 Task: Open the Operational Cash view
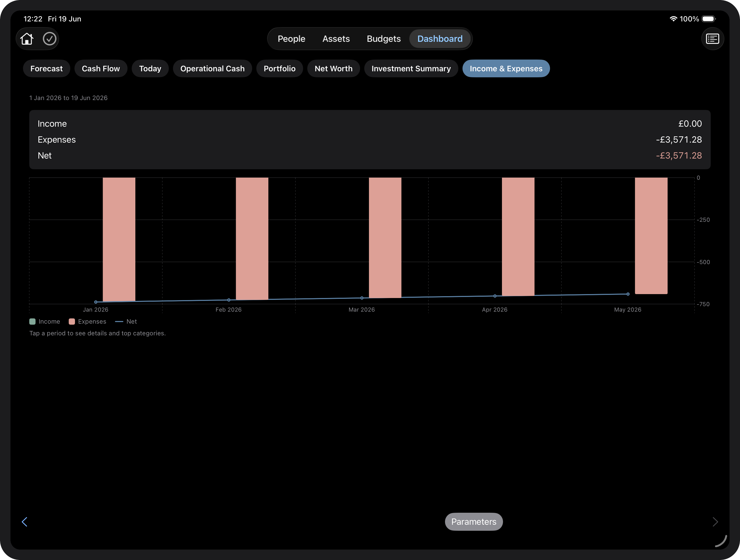(212, 68)
